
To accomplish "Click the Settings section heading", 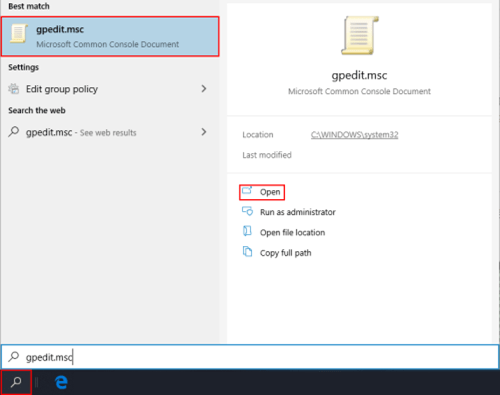I will [23, 67].
